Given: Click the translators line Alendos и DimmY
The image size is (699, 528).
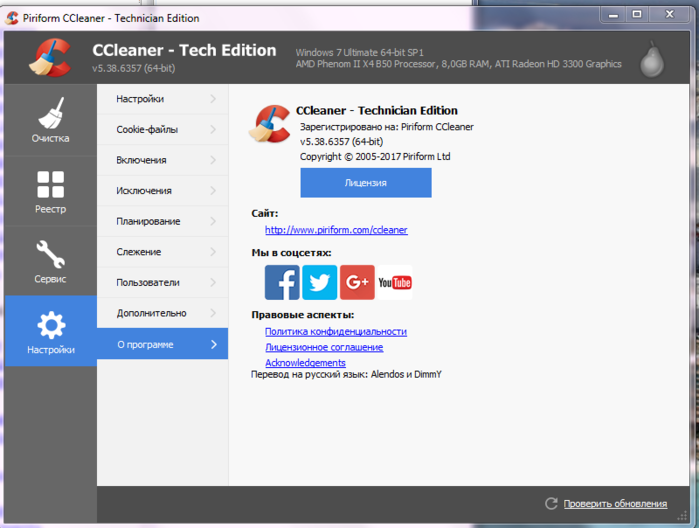Looking at the screenshot, I should [346, 375].
